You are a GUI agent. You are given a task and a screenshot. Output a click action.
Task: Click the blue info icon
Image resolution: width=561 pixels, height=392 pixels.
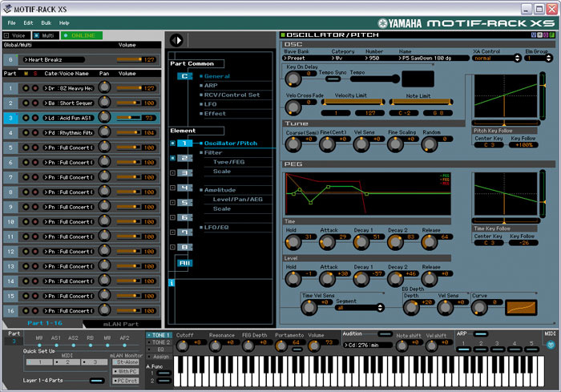[172, 283]
